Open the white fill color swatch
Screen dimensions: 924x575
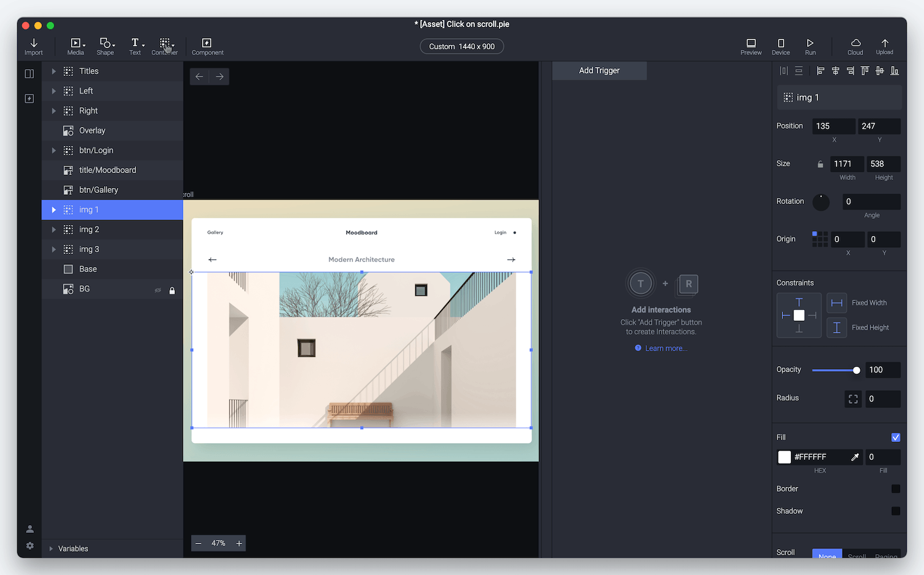point(784,457)
